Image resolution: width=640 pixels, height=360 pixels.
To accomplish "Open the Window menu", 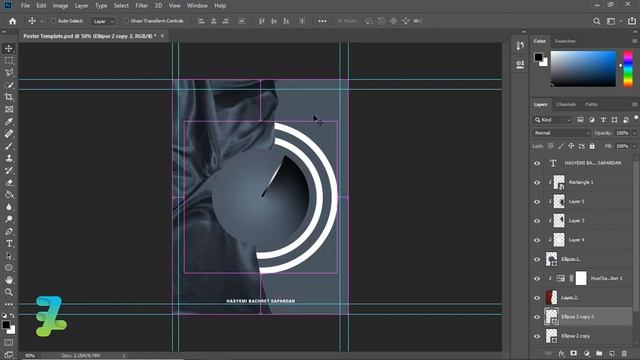I will click(197, 6).
